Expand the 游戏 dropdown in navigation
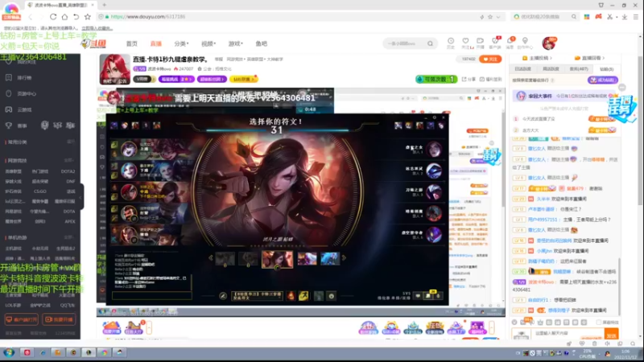 pyautogui.click(x=235, y=43)
